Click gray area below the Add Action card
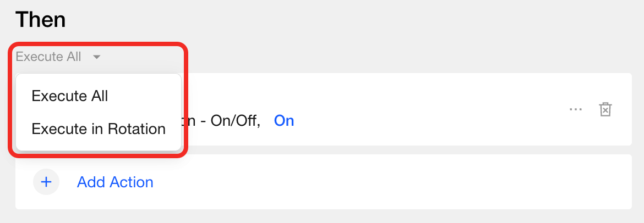 point(330,216)
